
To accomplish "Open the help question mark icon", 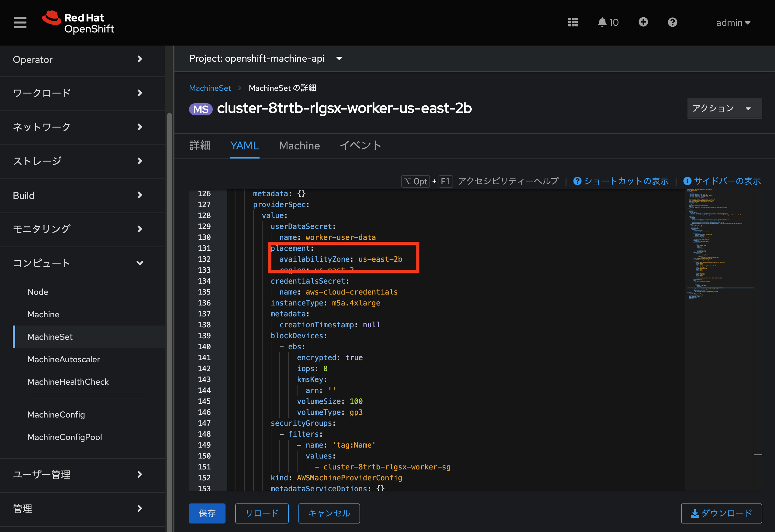I will (x=672, y=22).
